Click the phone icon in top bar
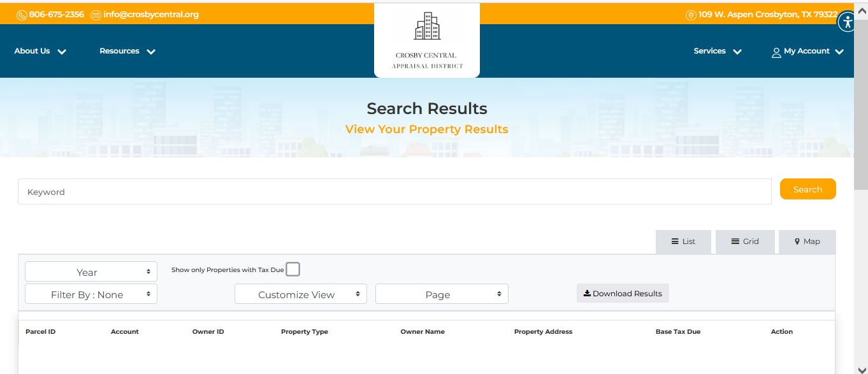The image size is (868, 374). (x=22, y=15)
